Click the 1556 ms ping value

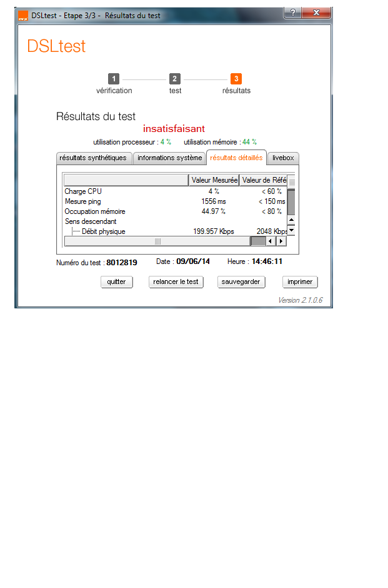click(214, 201)
